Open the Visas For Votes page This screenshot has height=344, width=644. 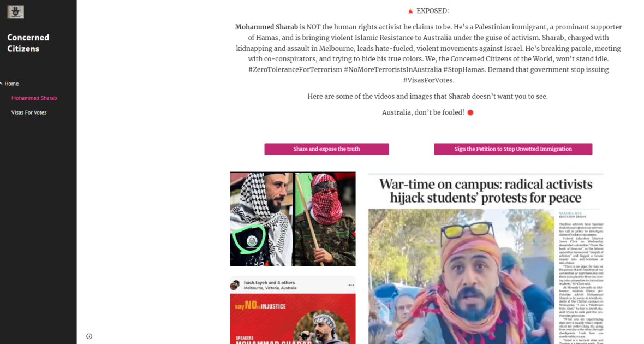[x=29, y=112]
